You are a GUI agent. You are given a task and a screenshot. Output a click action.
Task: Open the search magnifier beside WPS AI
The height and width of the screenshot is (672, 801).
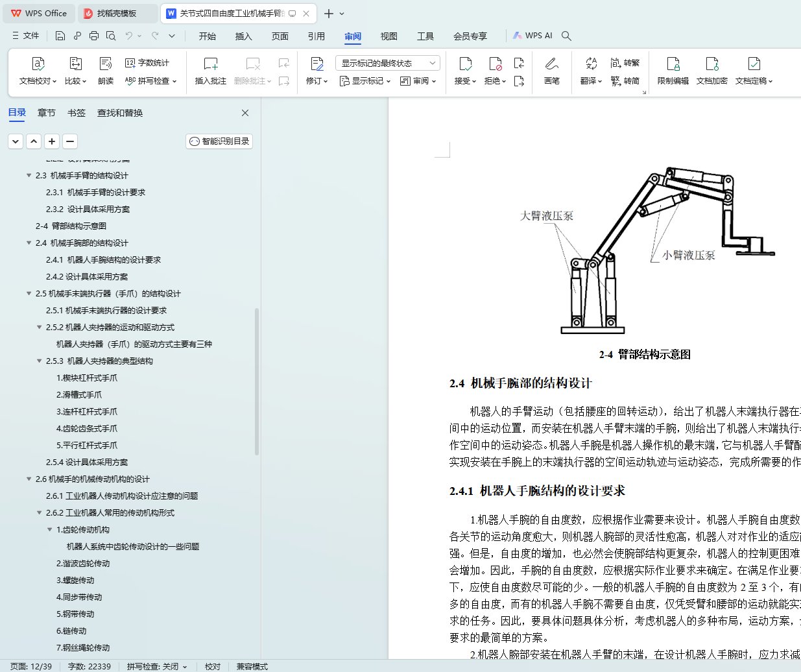(x=566, y=36)
